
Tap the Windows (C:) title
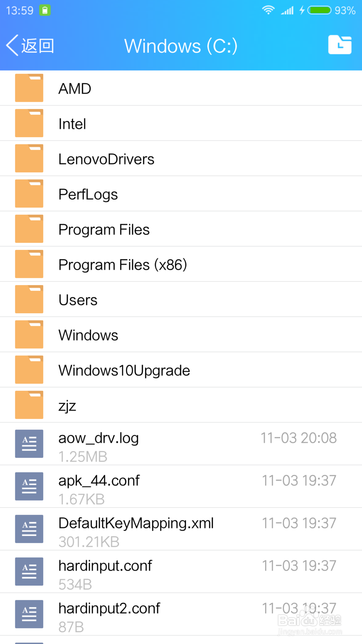181,46
